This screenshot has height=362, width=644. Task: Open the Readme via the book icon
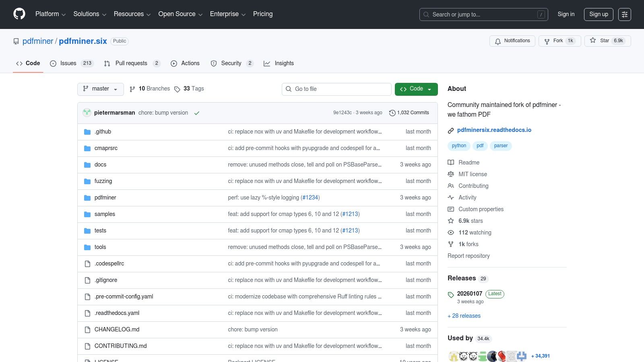point(451,162)
